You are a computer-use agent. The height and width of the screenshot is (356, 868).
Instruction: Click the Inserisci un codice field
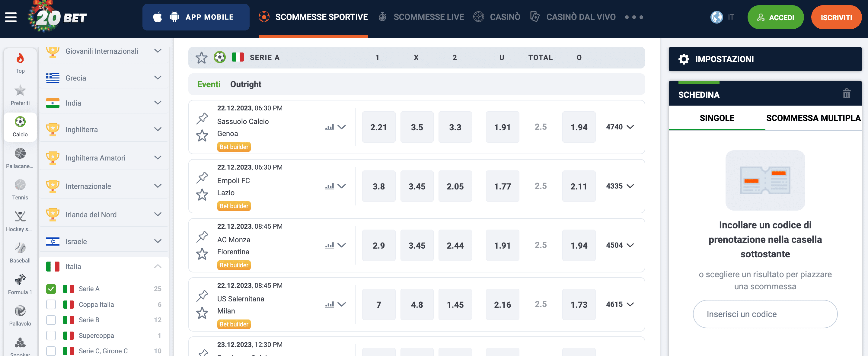(x=765, y=314)
